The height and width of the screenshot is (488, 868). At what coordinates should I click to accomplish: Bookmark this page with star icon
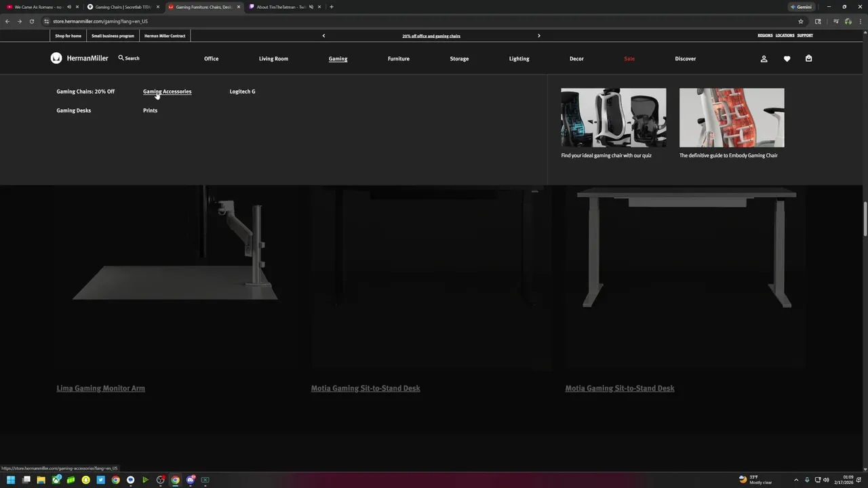pyautogui.click(x=801, y=21)
